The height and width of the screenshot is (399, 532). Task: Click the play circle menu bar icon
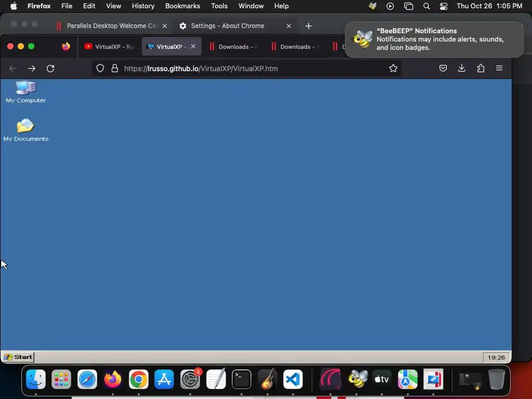coord(390,6)
